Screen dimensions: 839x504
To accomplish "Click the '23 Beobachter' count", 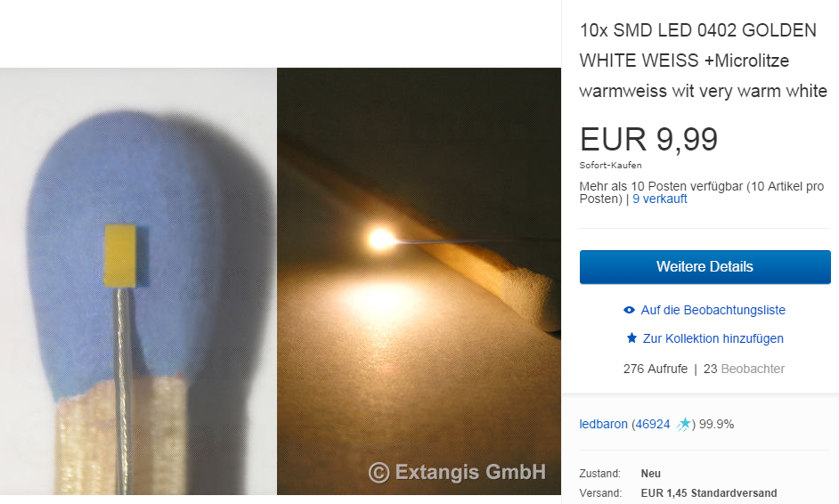I will tap(744, 369).
